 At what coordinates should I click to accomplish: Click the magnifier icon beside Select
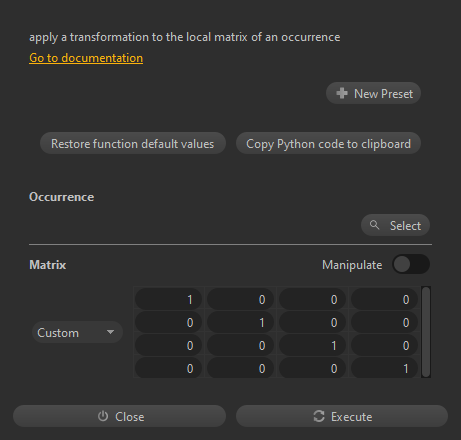[374, 225]
